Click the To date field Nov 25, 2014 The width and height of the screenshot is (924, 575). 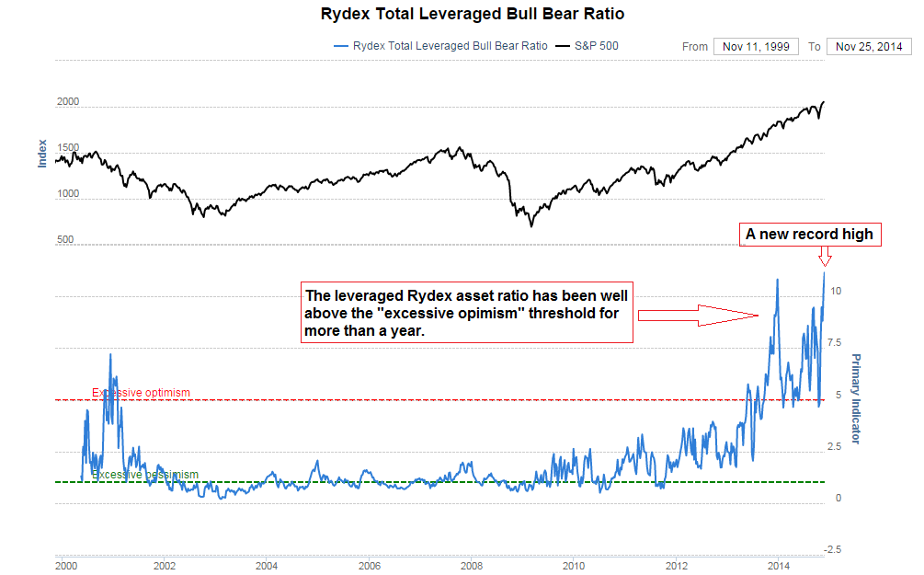coord(869,47)
